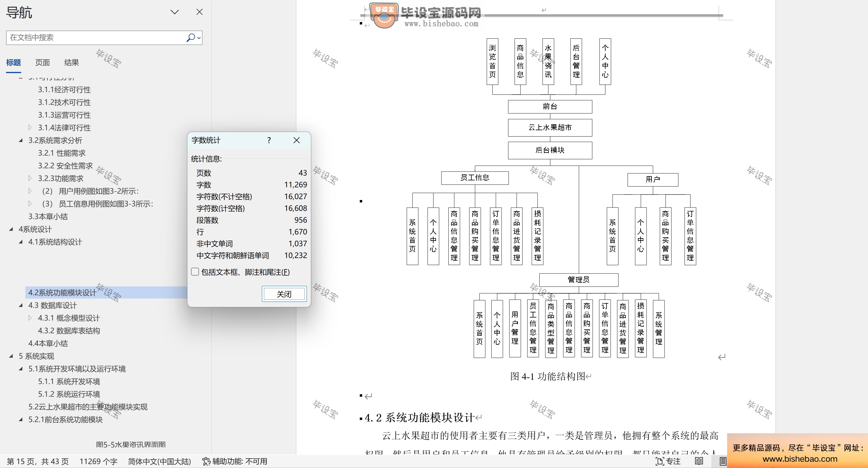Image resolution: width=868 pixels, height=468 pixels.
Task: Go to heading 3.1.1经济可行性
Action: tap(64, 89)
